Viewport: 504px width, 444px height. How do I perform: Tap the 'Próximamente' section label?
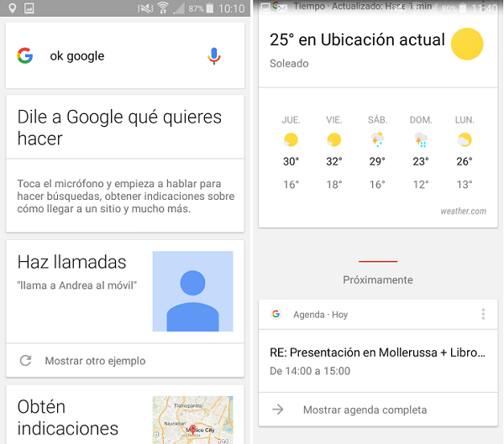click(x=378, y=279)
